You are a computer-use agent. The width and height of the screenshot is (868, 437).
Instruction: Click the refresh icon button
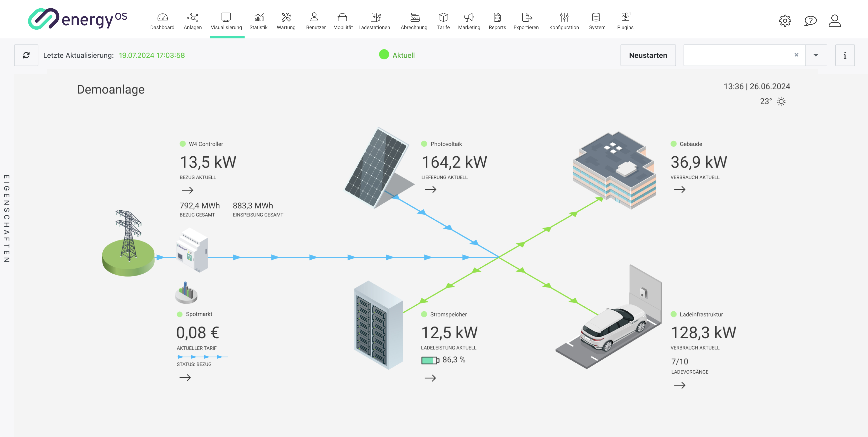[x=26, y=55]
